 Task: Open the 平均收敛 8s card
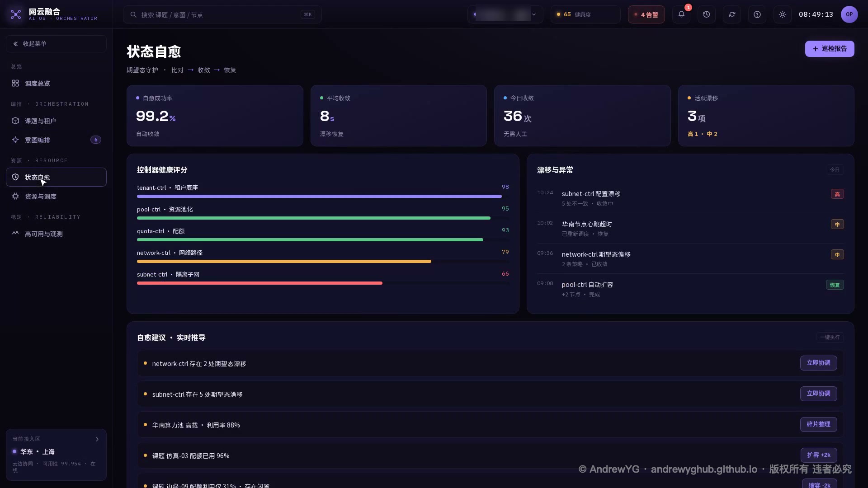click(x=399, y=116)
